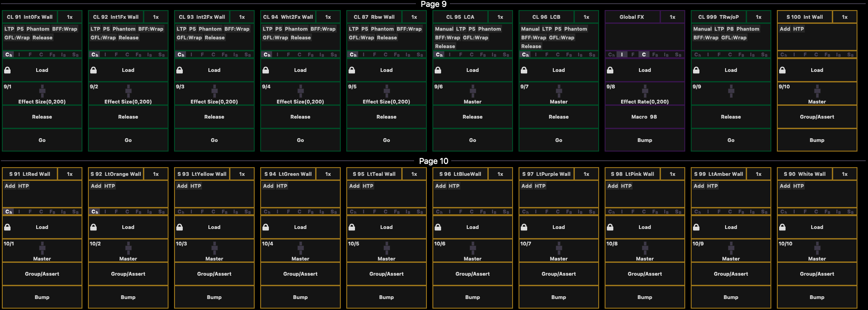868x310 pixels.
Task: Click the fader icon on playback 10/3
Action: 214,248
